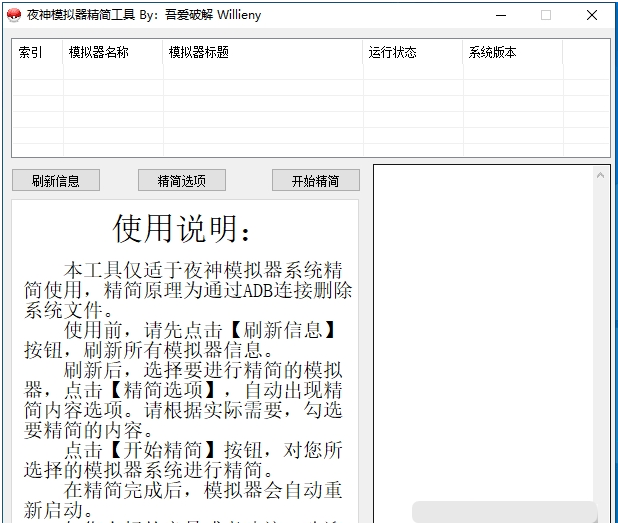This screenshot has height=523, width=620.
Task: Click the red app icon in title bar
Action: coord(14,15)
